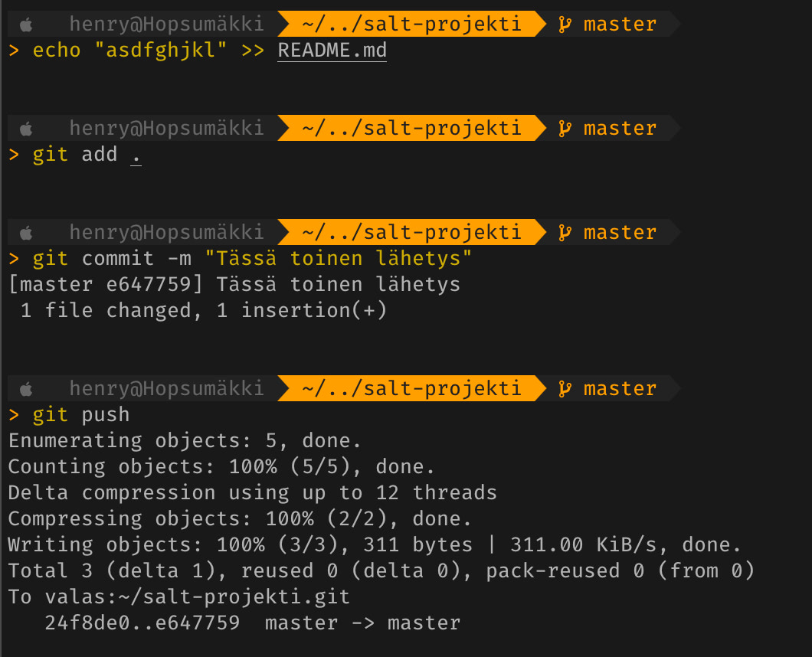Click the 24f8de0..e647759 hash range
This screenshot has width=812, height=657.
coord(142,623)
